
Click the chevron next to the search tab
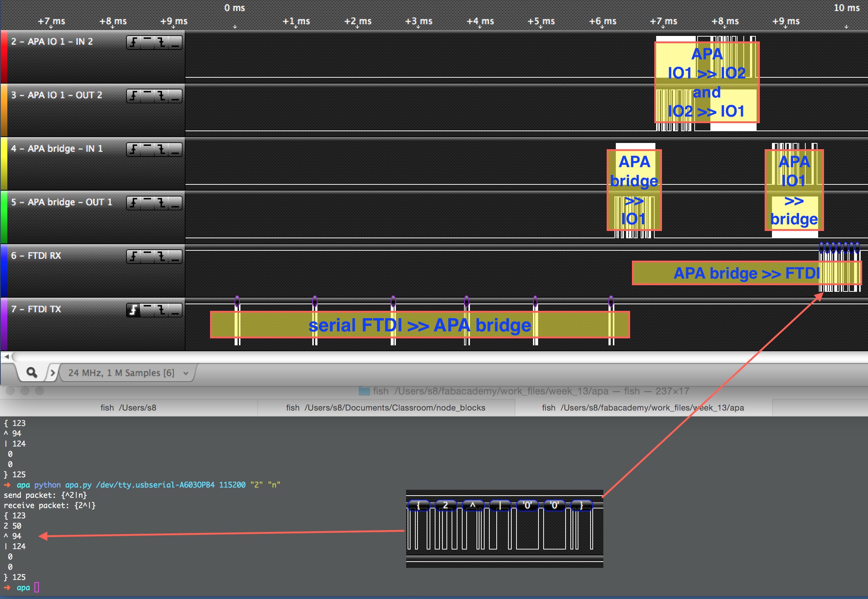tap(52, 373)
